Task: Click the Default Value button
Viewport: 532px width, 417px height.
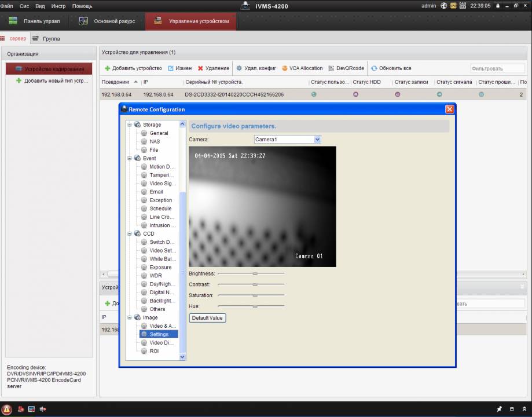Action: coord(207,318)
